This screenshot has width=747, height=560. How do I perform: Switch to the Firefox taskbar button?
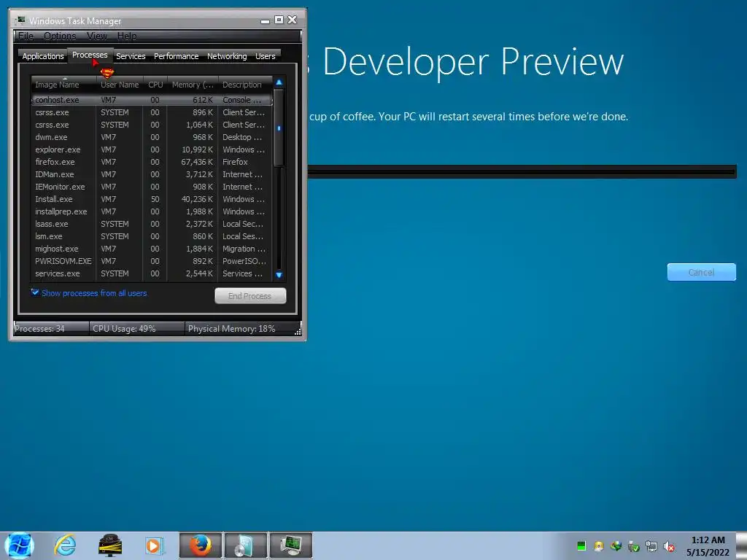coord(200,545)
